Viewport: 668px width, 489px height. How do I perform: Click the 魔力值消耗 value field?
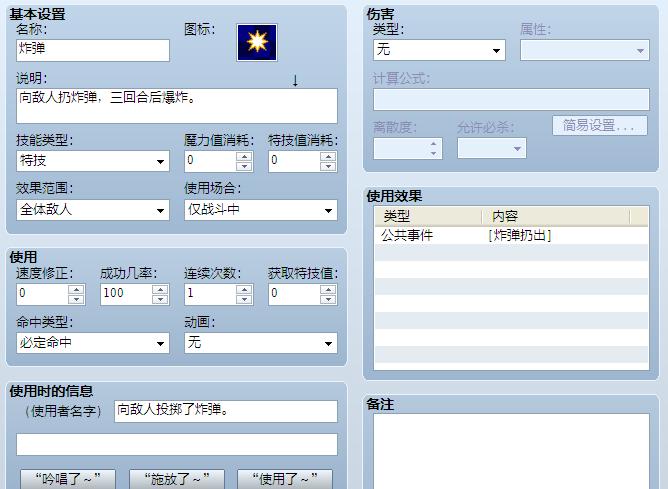210,161
